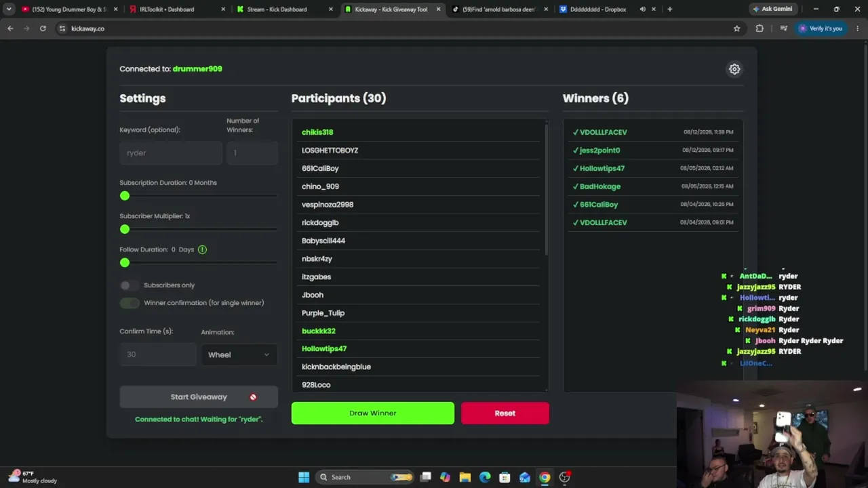The height and width of the screenshot is (488, 868).
Task: Click the Confirm Time input field
Action: pos(158,354)
